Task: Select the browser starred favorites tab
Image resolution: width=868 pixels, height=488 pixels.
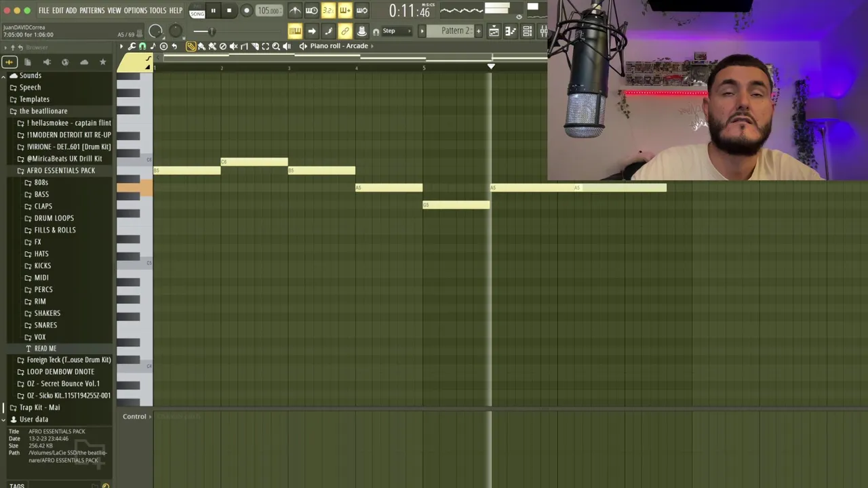Action: [x=103, y=62]
